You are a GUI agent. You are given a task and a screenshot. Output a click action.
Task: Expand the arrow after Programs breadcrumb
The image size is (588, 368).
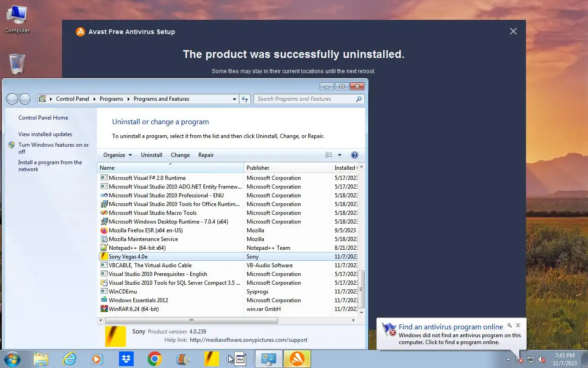click(129, 99)
